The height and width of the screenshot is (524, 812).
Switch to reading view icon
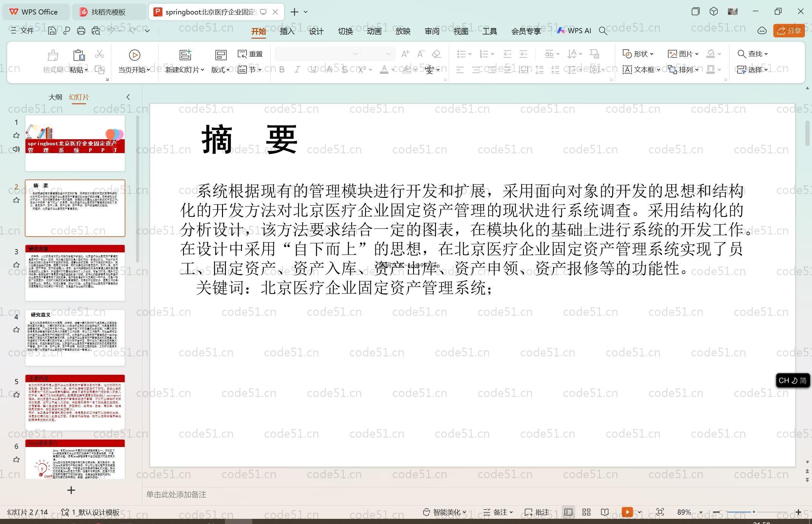(604, 512)
